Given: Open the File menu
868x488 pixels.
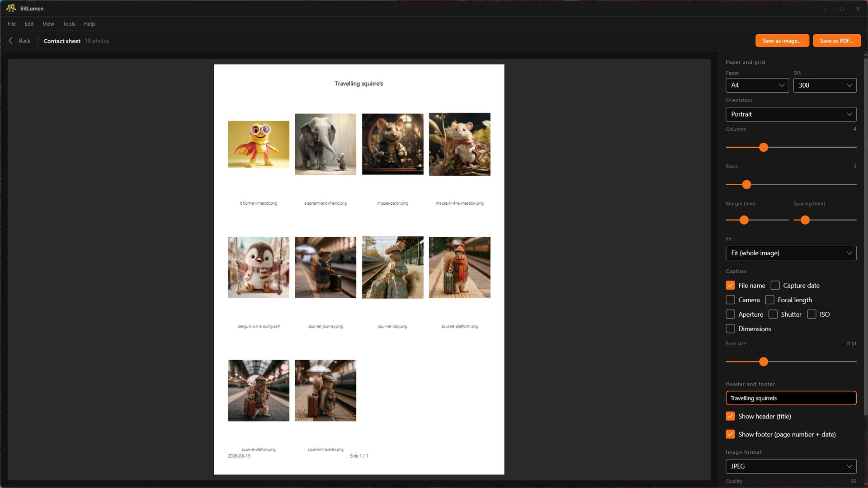Looking at the screenshot, I should pos(12,23).
